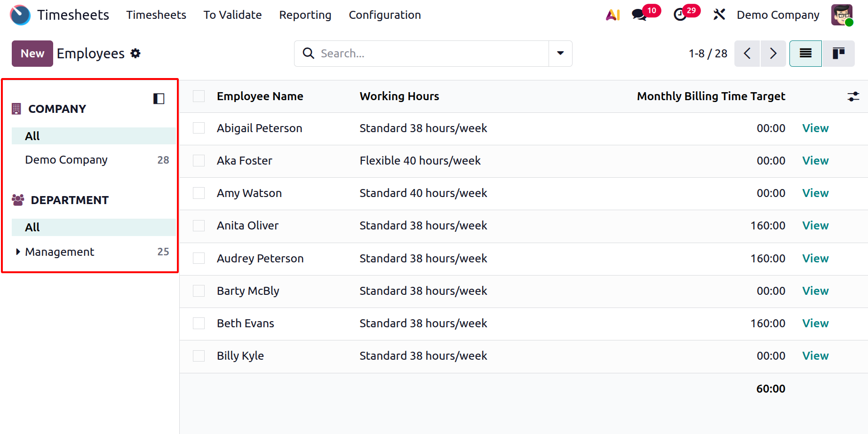This screenshot has width=868, height=434.
Task: Check the Abigail Peterson row checkbox
Action: pos(199,128)
